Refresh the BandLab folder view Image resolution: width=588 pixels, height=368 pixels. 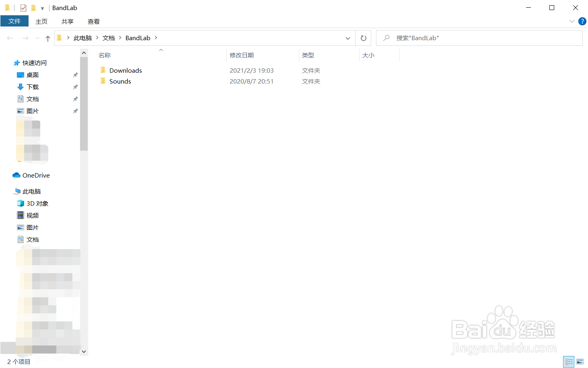(x=364, y=38)
